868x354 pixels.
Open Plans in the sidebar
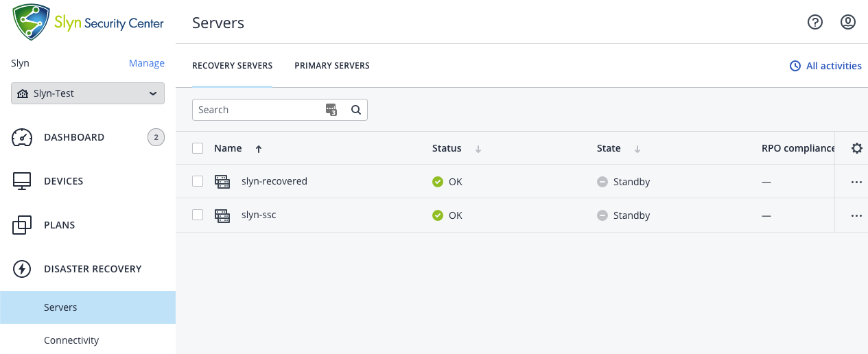point(60,225)
